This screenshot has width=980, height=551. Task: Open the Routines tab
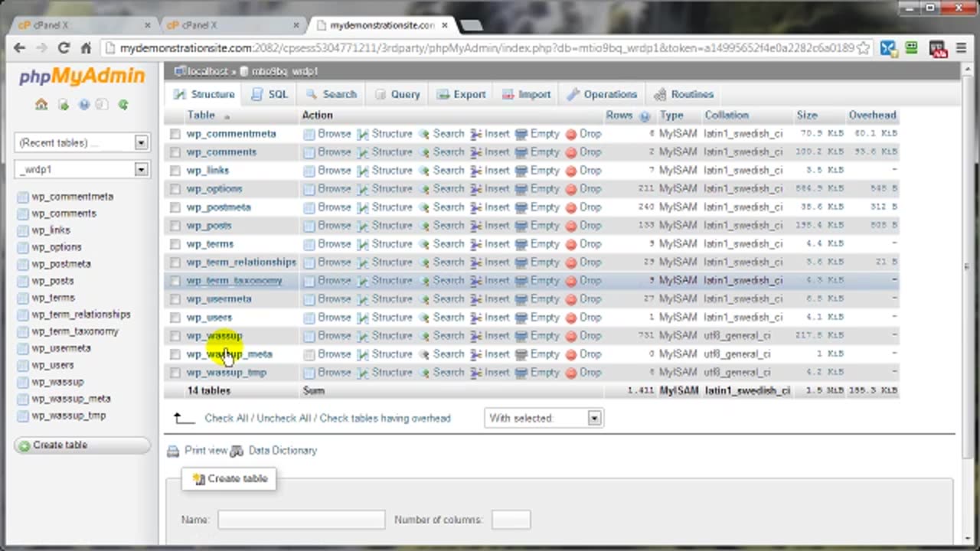(x=684, y=94)
